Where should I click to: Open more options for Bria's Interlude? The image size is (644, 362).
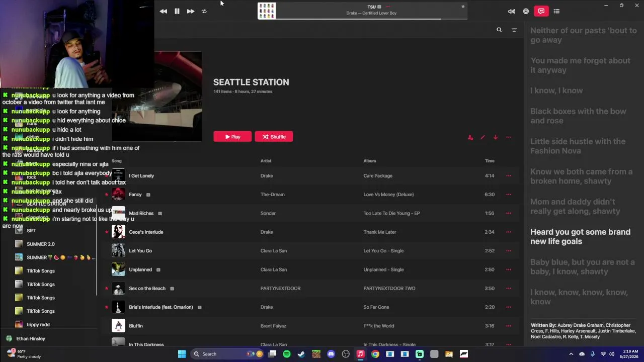(509, 307)
